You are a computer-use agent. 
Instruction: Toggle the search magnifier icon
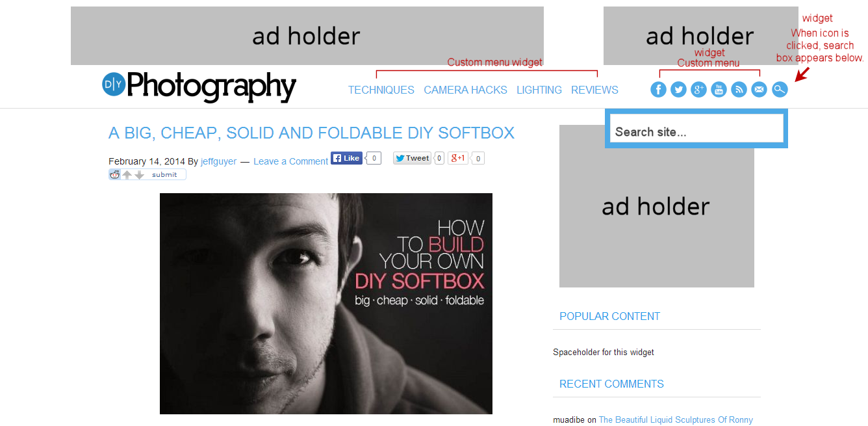coord(780,90)
